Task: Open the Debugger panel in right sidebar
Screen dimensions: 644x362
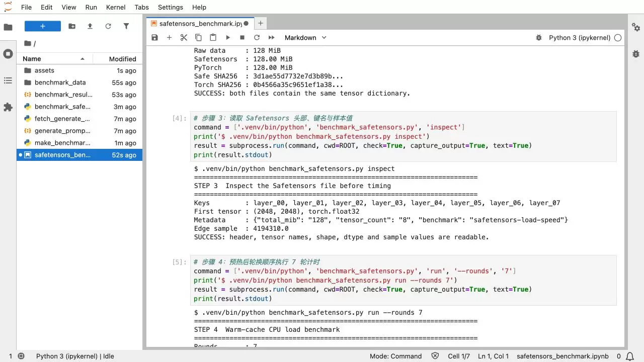Action: click(x=636, y=54)
